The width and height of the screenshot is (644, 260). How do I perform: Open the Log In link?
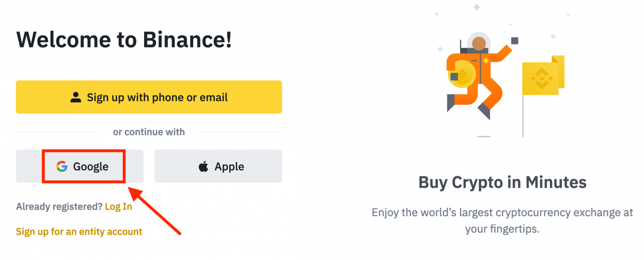click(118, 206)
